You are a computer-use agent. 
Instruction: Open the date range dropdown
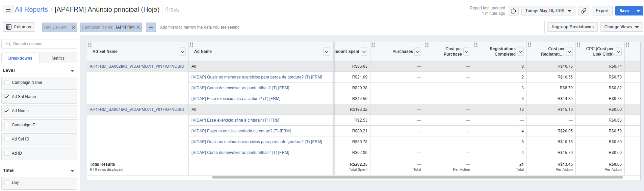coord(548,11)
